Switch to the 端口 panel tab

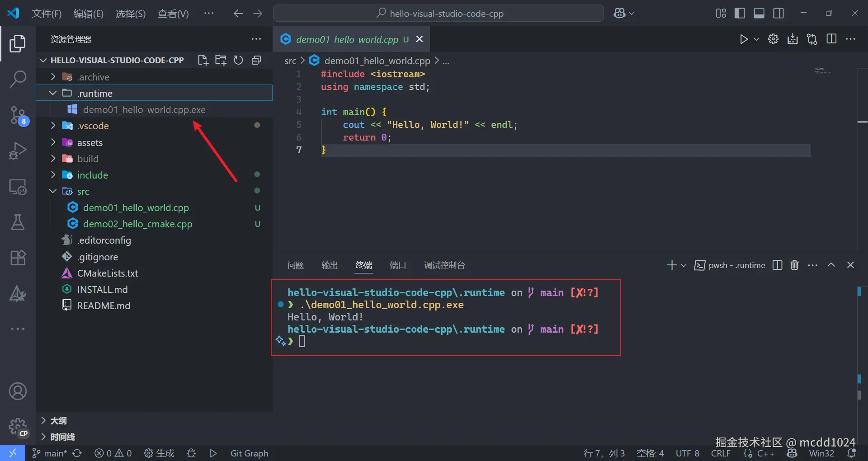tap(398, 265)
